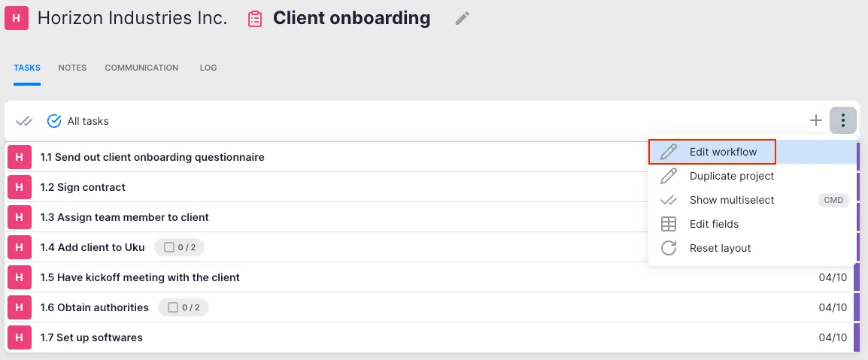Click the grid icon next to Edit fields

[x=669, y=224]
